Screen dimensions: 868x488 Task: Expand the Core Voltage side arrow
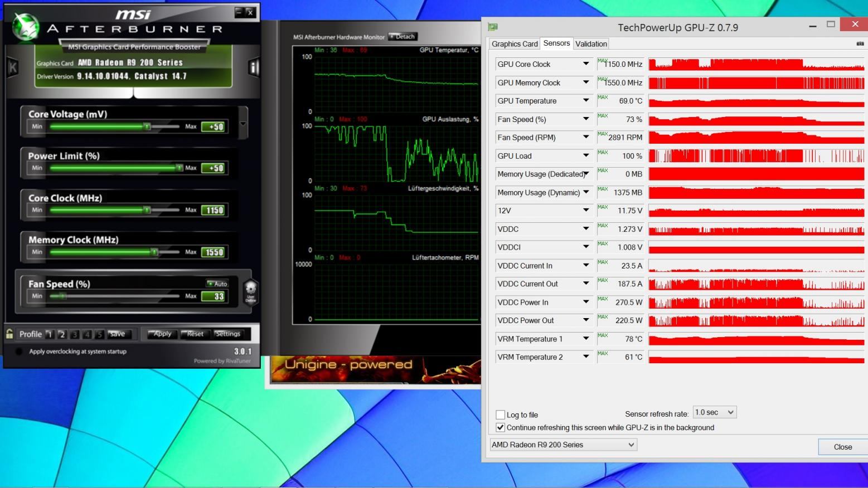[x=243, y=124]
